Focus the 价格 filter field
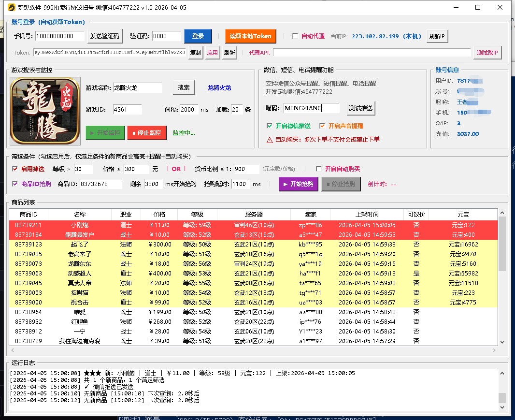This screenshot has width=515, height=420. [x=136, y=169]
